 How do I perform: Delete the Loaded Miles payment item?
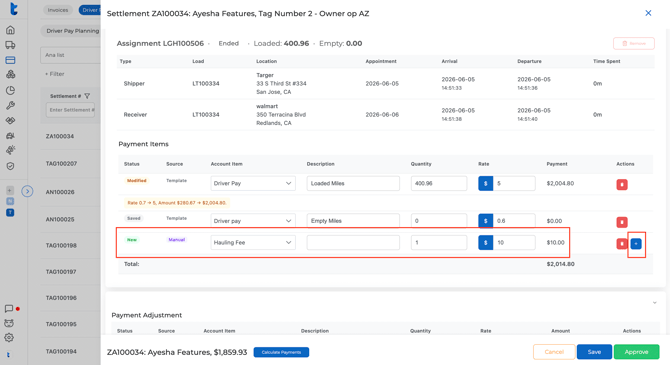point(622,185)
